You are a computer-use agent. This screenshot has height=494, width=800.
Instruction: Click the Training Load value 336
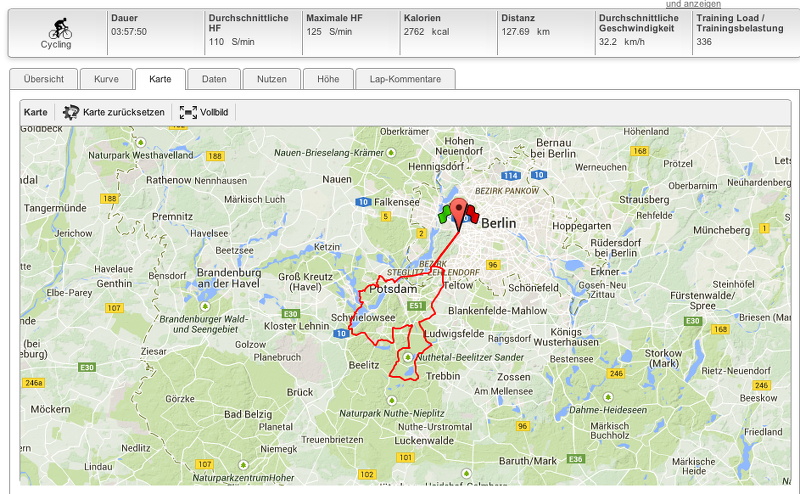704,42
